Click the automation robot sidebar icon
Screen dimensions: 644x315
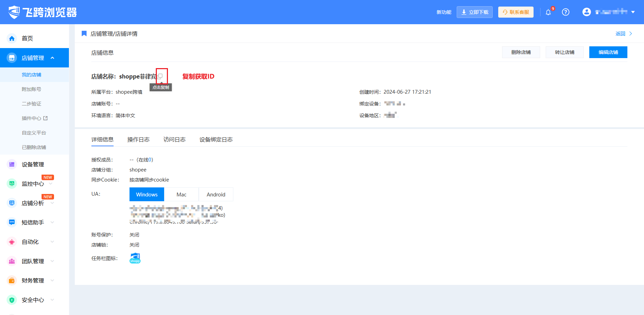12,242
